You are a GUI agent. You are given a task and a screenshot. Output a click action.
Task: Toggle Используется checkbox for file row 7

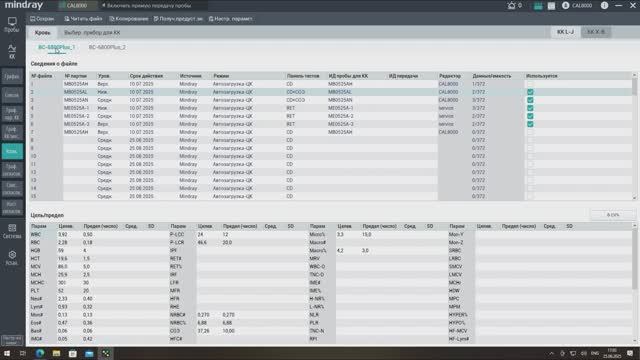(530, 132)
